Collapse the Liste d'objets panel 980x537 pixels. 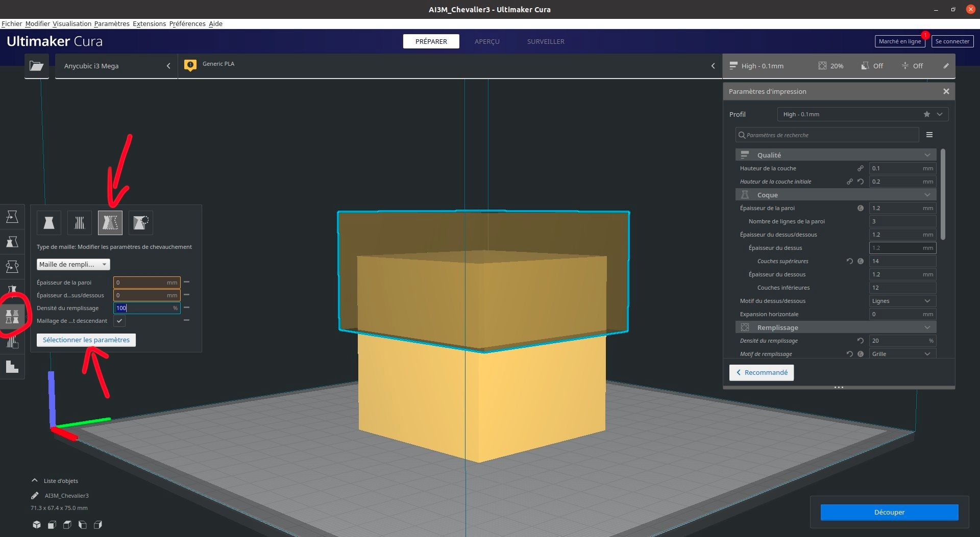(35, 480)
